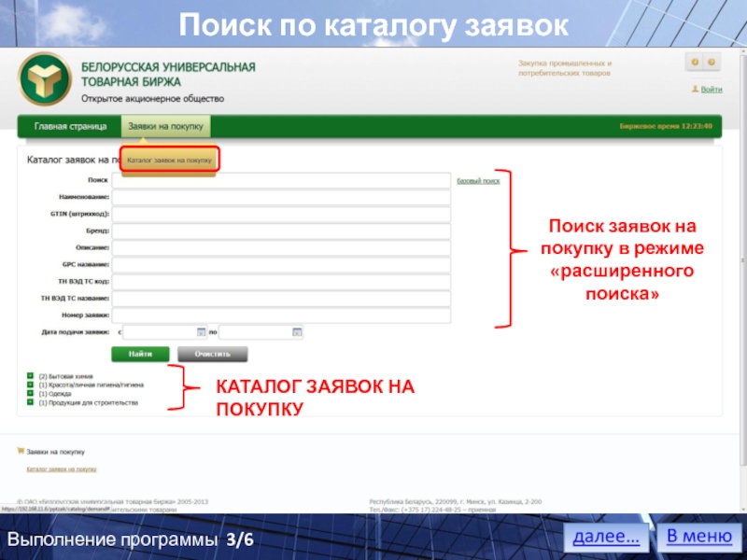Open Главная страница menu tab
Image resolution: width=747 pixels, height=560 pixels.
71,126
